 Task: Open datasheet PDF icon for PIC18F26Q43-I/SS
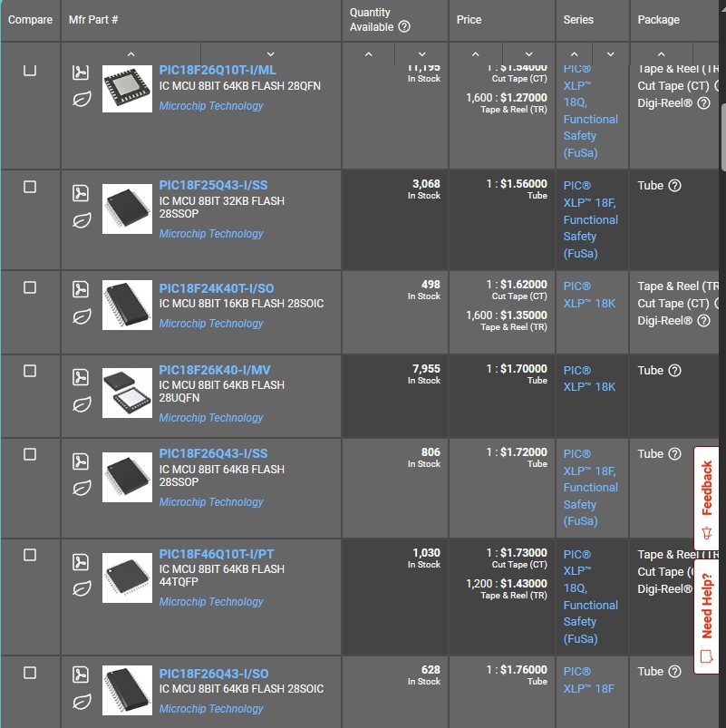pos(81,461)
